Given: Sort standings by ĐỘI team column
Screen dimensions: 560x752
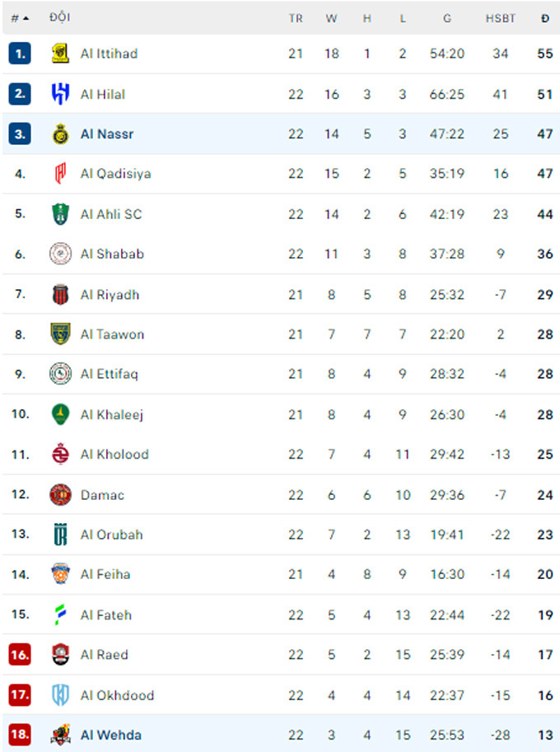Looking at the screenshot, I should click(x=59, y=18).
